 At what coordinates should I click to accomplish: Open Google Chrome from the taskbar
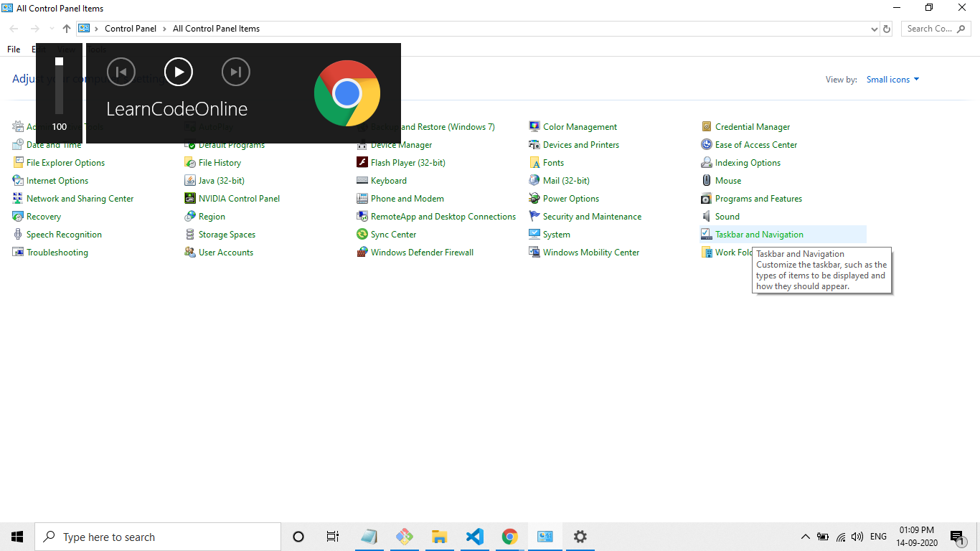(509, 537)
